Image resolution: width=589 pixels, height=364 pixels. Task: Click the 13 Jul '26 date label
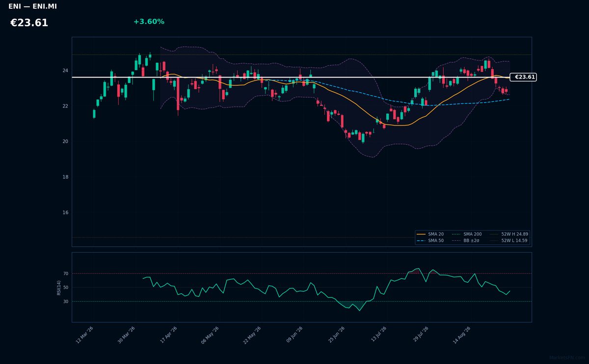(x=378, y=335)
